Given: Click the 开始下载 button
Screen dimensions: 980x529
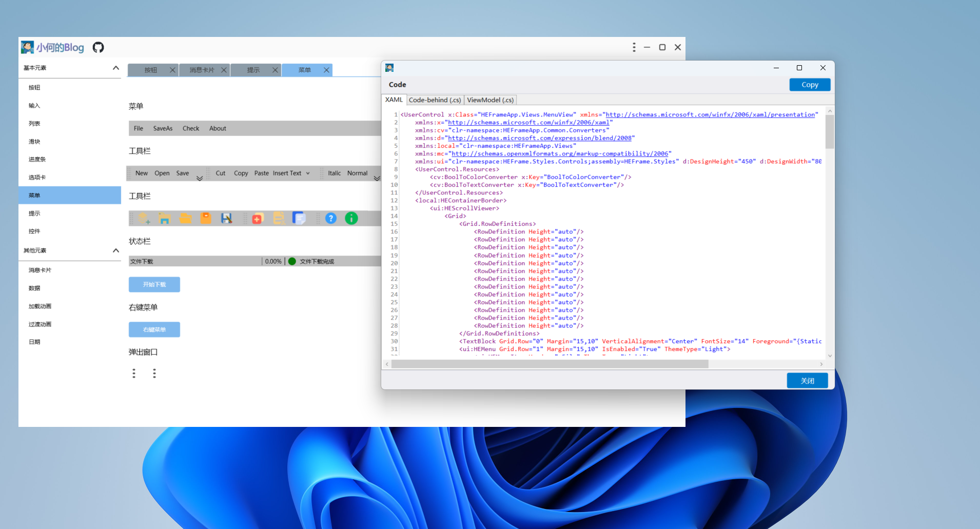Looking at the screenshot, I should click(x=154, y=284).
